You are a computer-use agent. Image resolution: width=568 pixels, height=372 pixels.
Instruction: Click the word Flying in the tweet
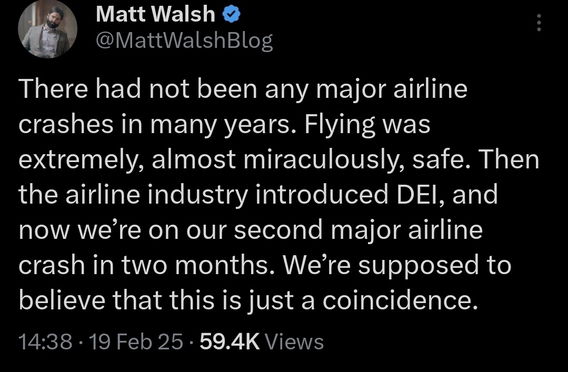(336, 125)
